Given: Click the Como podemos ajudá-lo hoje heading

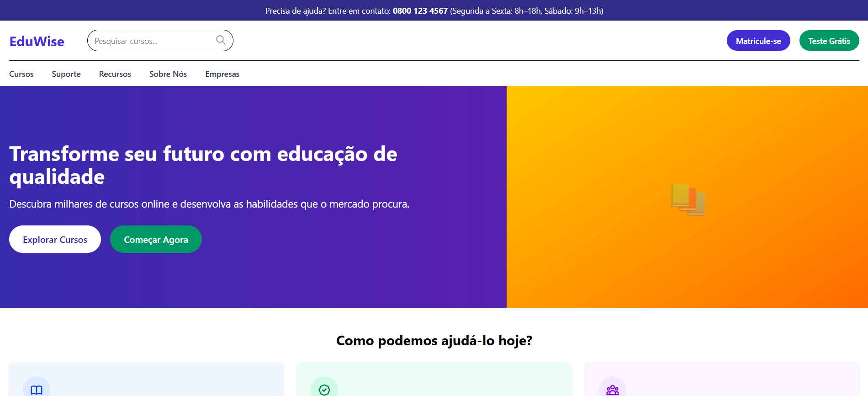Looking at the screenshot, I should [x=434, y=341].
